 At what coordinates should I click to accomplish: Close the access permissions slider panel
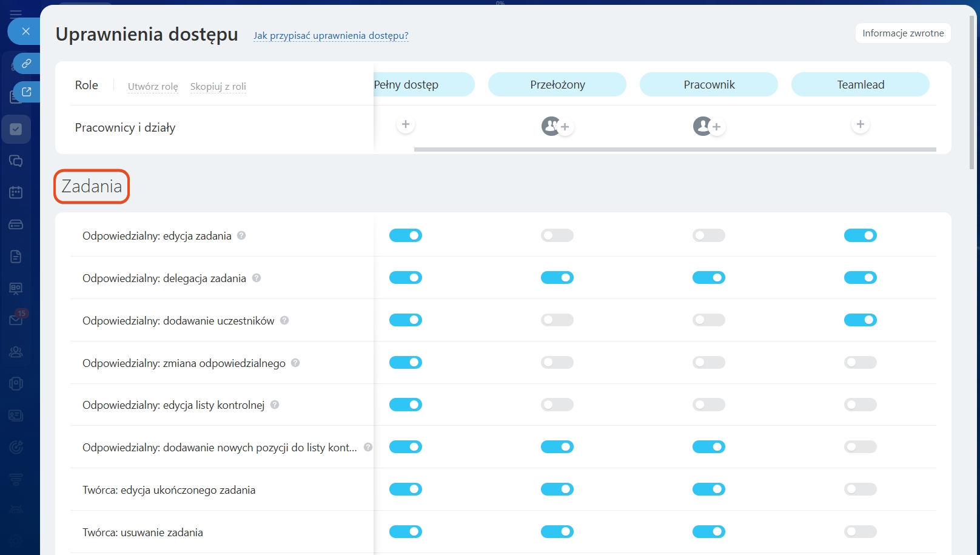(25, 31)
